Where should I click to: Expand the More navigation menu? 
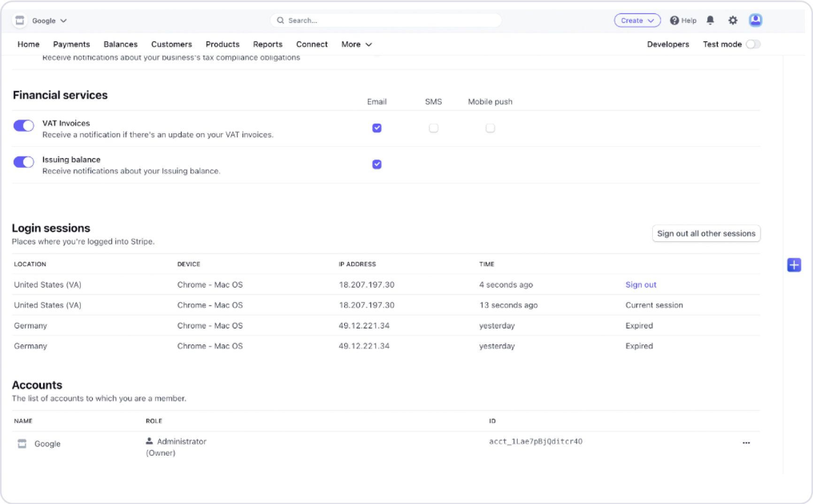coord(356,44)
